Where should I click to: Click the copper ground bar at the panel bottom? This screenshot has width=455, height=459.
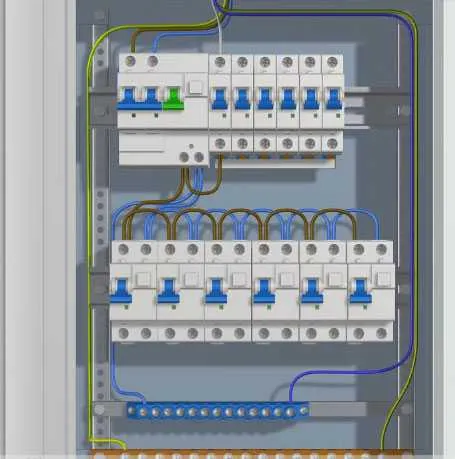[x=252, y=454]
